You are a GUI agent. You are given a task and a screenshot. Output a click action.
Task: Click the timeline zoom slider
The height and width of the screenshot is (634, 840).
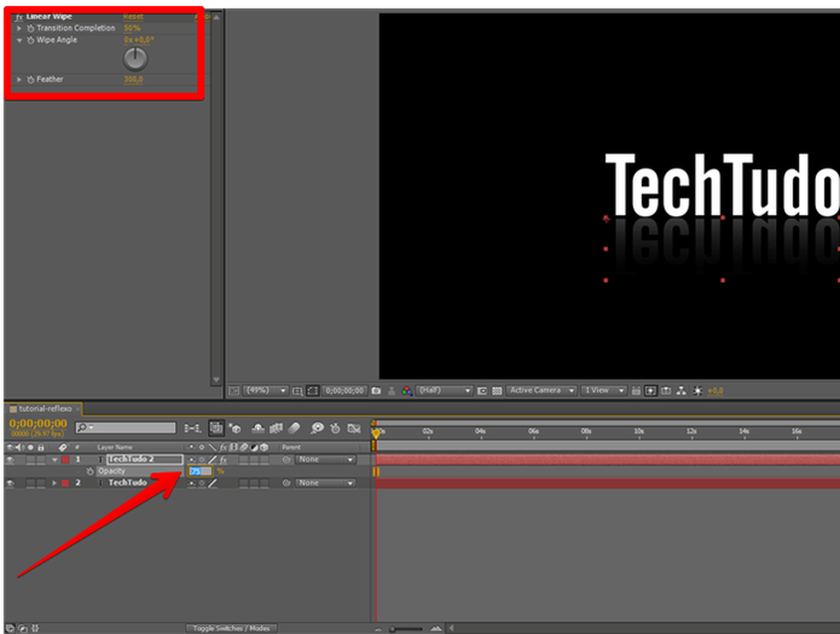[x=406, y=629]
